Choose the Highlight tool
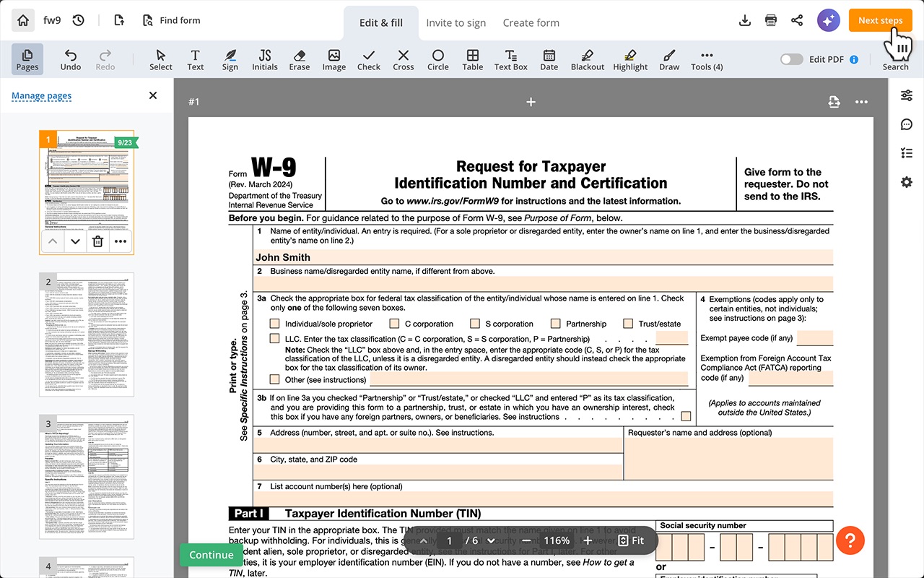This screenshot has width=924, height=578. (x=631, y=59)
